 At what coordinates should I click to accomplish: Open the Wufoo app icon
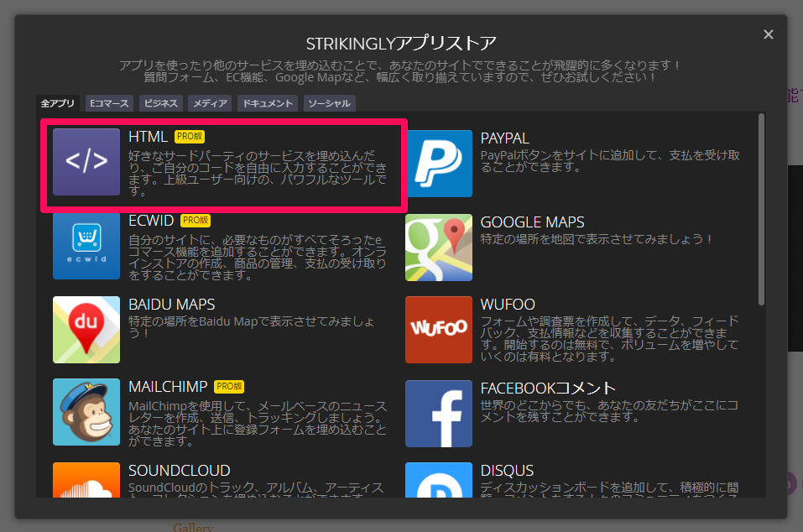(439, 330)
